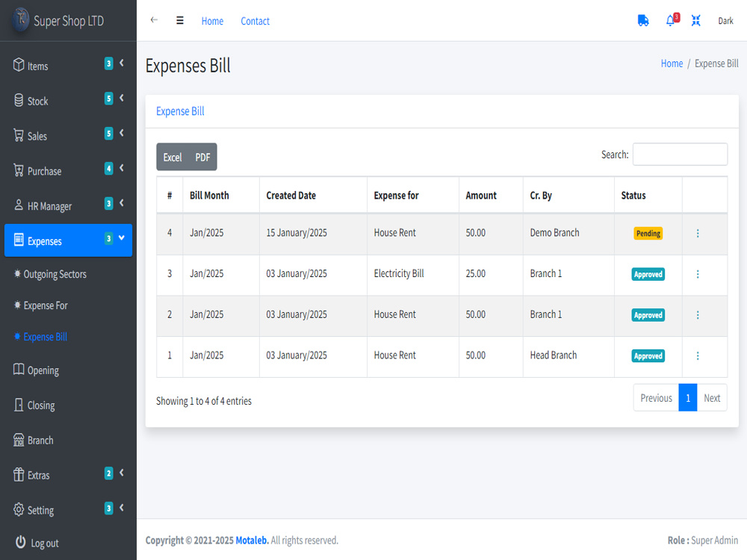Image resolution: width=747 pixels, height=560 pixels.
Task: Click the HR Manager person icon
Action: [19, 205]
